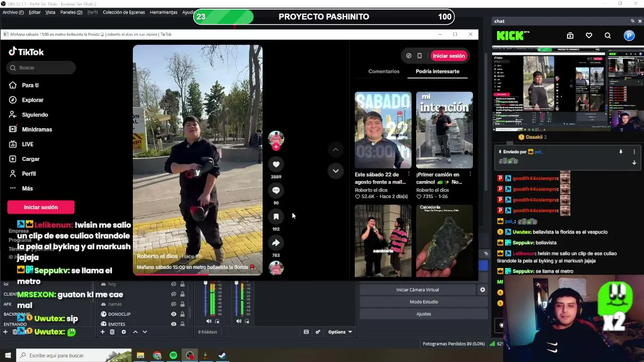
Task: Click the TikTok Buscar search field
Action: tap(41, 67)
